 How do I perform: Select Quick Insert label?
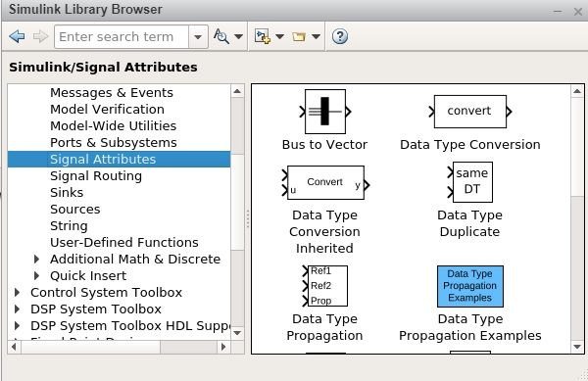tap(88, 276)
